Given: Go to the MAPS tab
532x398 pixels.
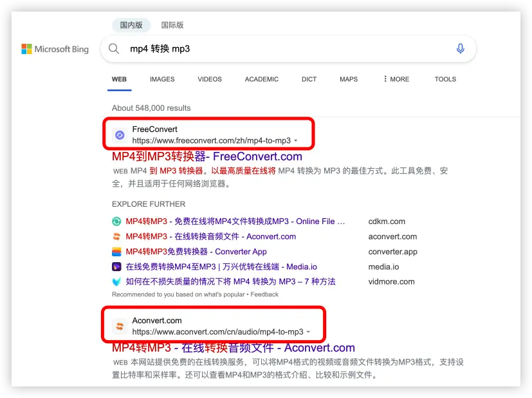Looking at the screenshot, I should [x=349, y=79].
